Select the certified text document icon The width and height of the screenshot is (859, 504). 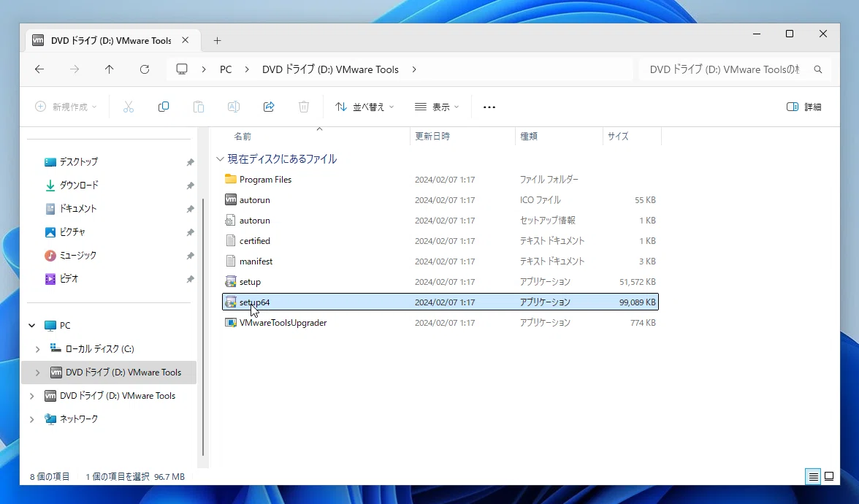click(x=231, y=240)
